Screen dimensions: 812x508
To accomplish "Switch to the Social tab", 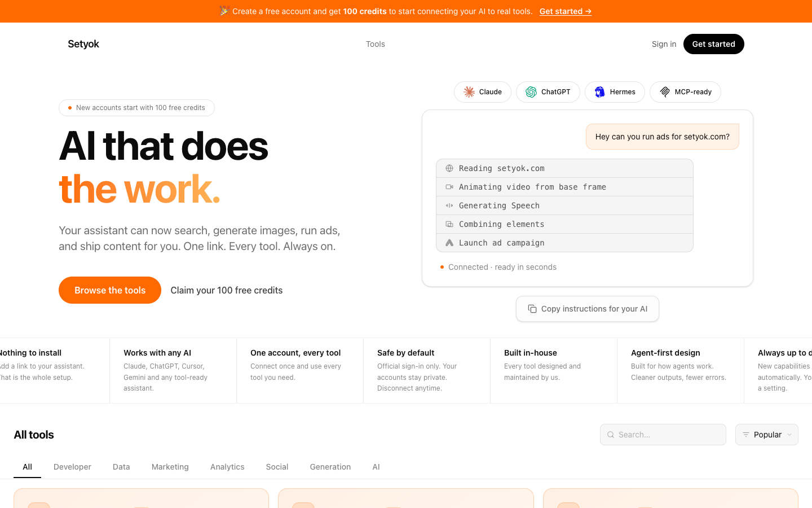I will [277, 467].
